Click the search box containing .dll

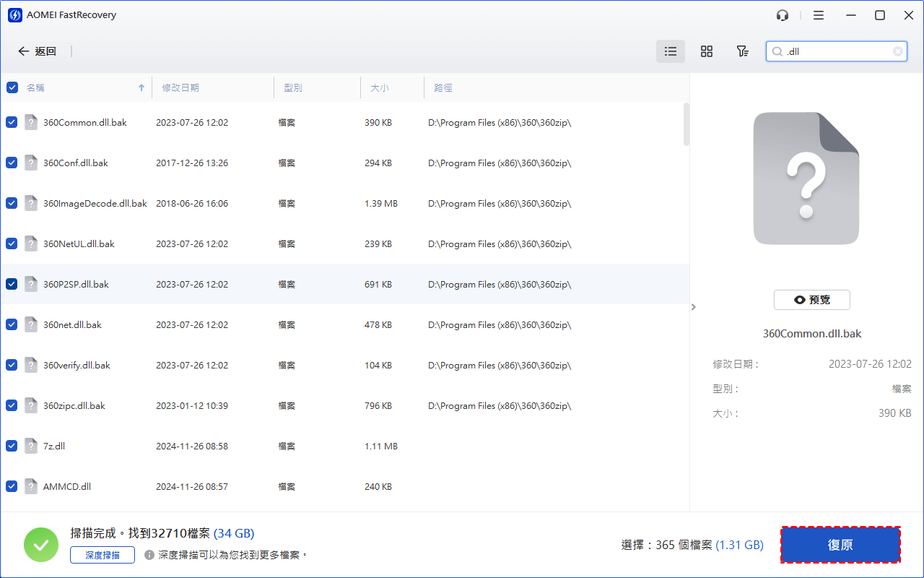837,51
